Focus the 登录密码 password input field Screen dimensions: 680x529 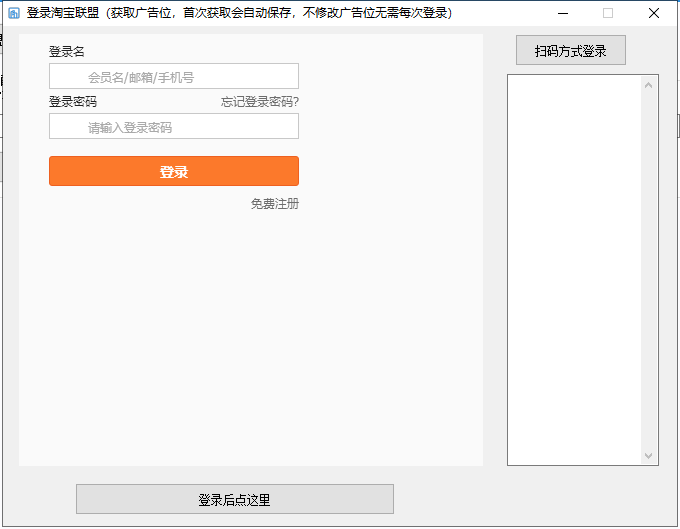[x=173, y=126]
